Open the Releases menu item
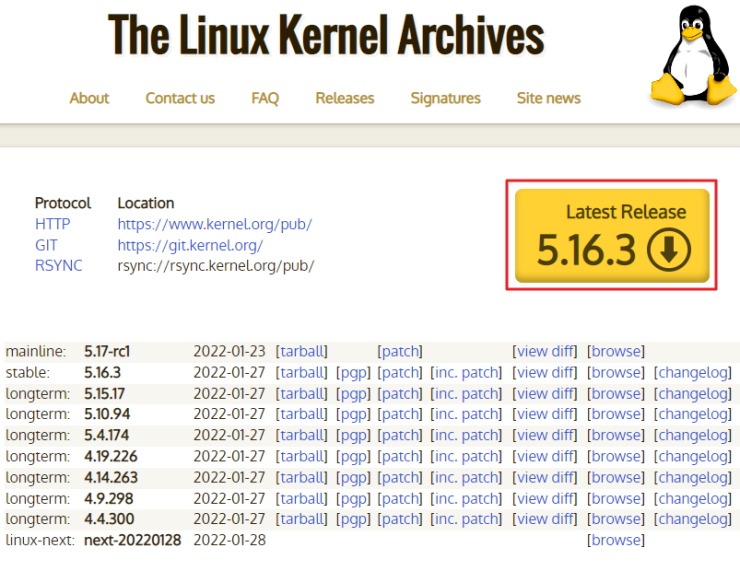This screenshot has height=571, width=740. click(345, 98)
